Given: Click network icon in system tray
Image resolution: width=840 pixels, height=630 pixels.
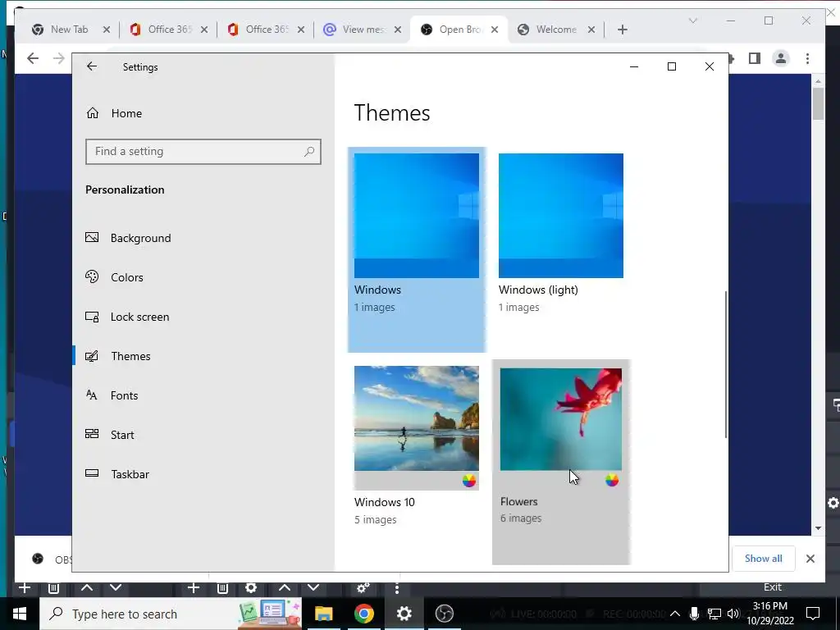Looking at the screenshot, I should point(714,614).
